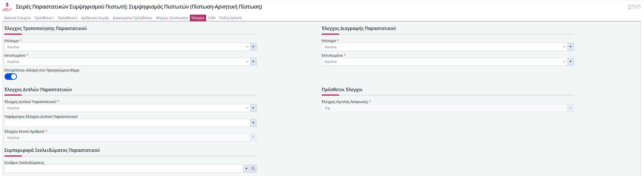Image resolution: width=644 pixels, height=176 pixels.
Task: Click the Σενάριο Ξεκλειδώματος input field
Action: 124,169
